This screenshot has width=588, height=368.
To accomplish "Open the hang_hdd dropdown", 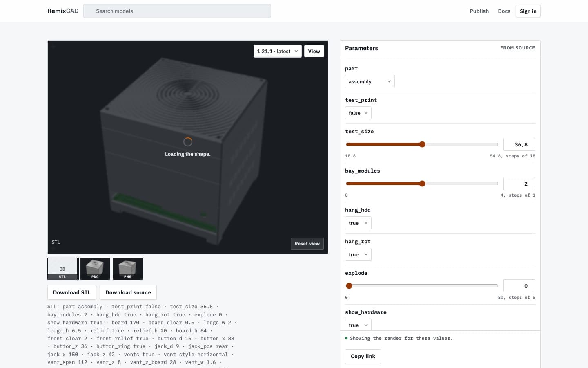I will pos(358,223).
